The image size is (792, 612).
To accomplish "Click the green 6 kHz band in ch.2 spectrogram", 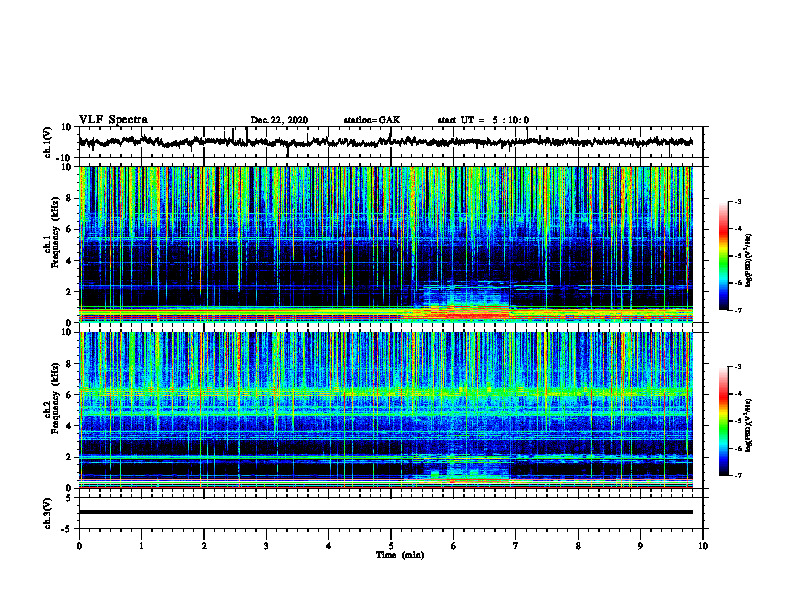I will [x=386, y=391].
